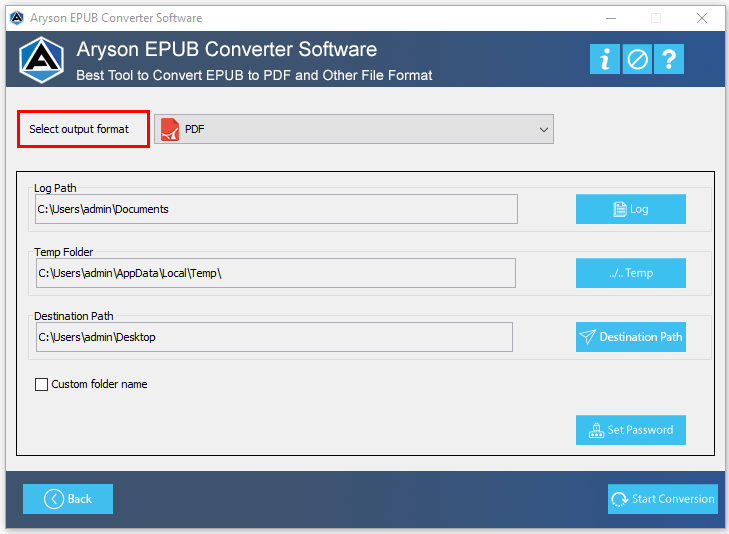The width and height of the screenshot is (729, 534).
Task: Click Set Password button
Action: pos(630,430)
